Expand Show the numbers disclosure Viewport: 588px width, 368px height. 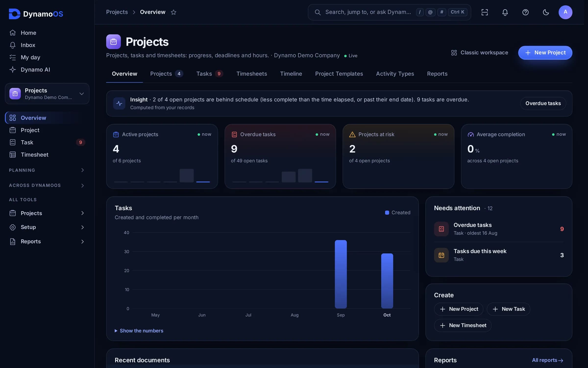(x=139, y=331)
